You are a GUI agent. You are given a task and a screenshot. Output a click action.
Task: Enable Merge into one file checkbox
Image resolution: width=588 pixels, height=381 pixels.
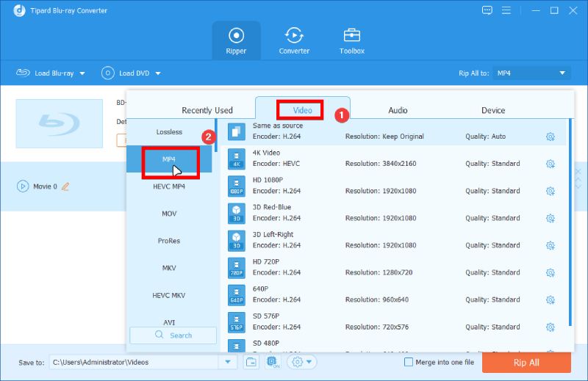point(409,362)
